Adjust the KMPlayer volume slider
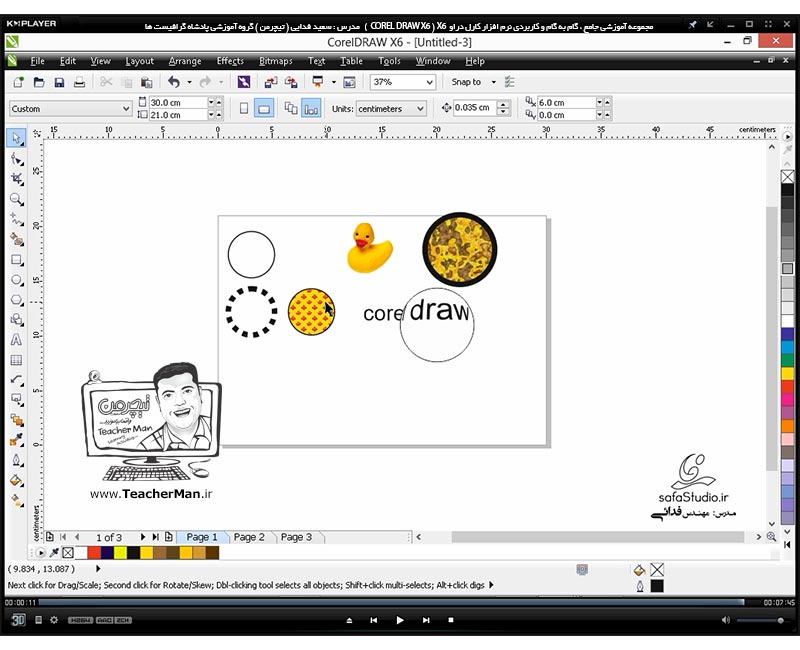Screen dimensions: 800x650 (759, 620)
